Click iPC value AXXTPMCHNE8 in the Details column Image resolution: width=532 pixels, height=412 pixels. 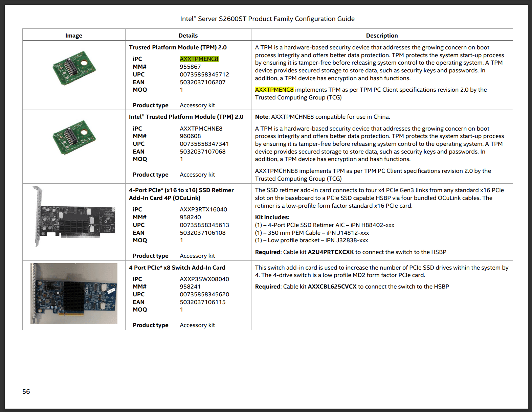pos(201,129)
